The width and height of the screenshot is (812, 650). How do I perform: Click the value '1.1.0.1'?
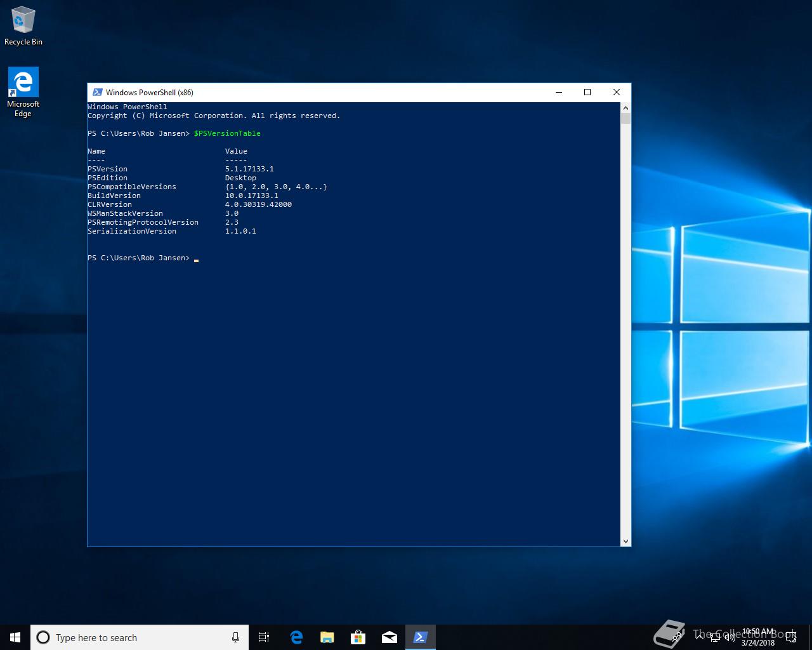(240, 231)
